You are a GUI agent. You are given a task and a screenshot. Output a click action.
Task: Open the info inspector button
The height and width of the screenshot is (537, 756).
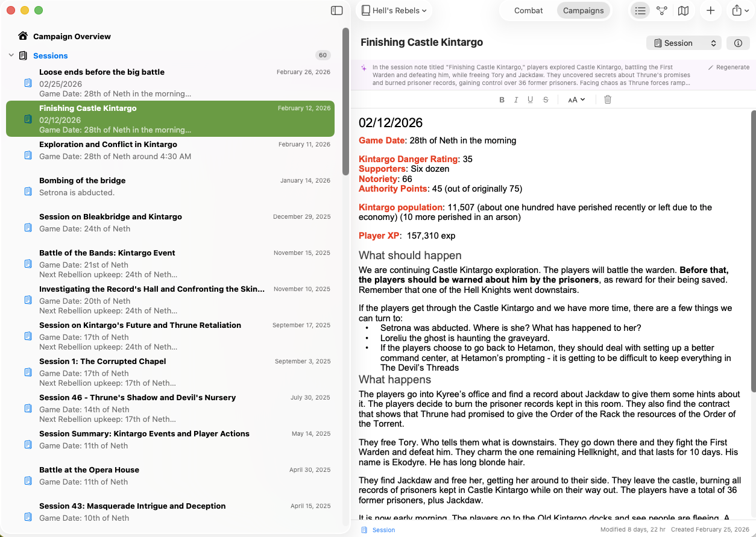pos(738,43)
